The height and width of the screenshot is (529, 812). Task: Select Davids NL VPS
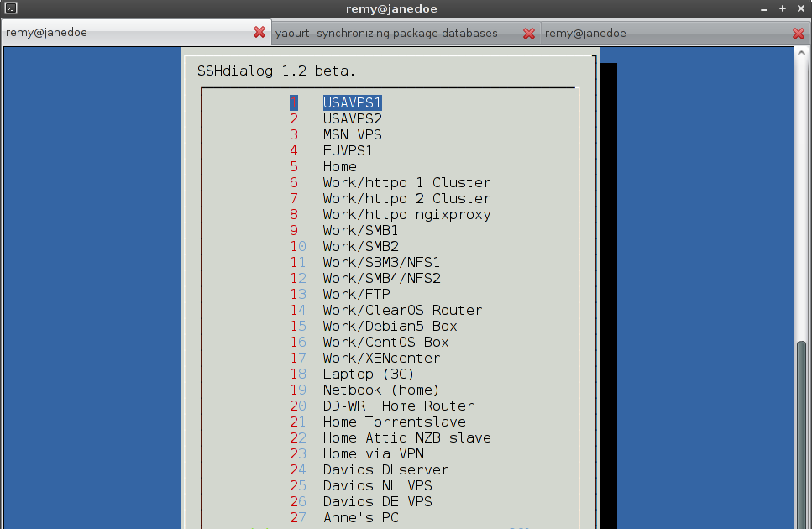pyautogui.click(x=378, y=486)
